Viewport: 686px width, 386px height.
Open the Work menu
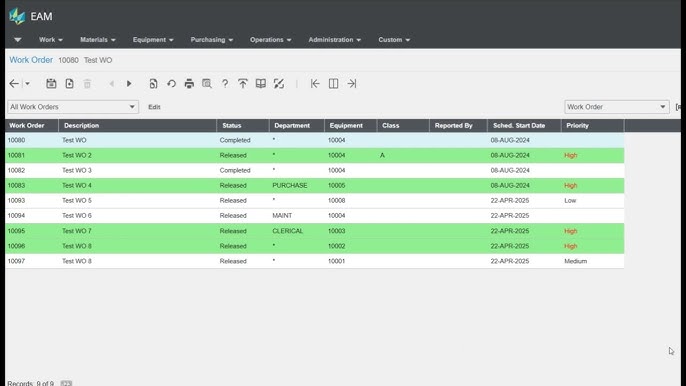(51, 40)
